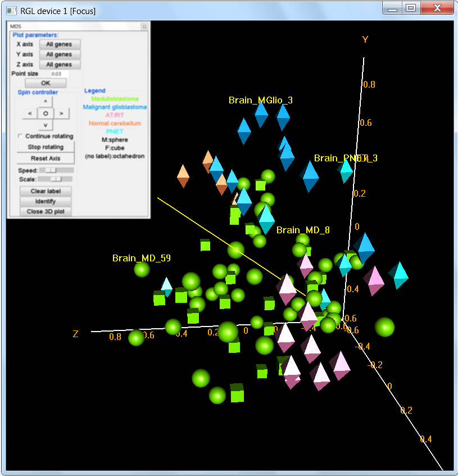
Task: Close the MDS panel with its X icon
Action: (x=144, y=26)
